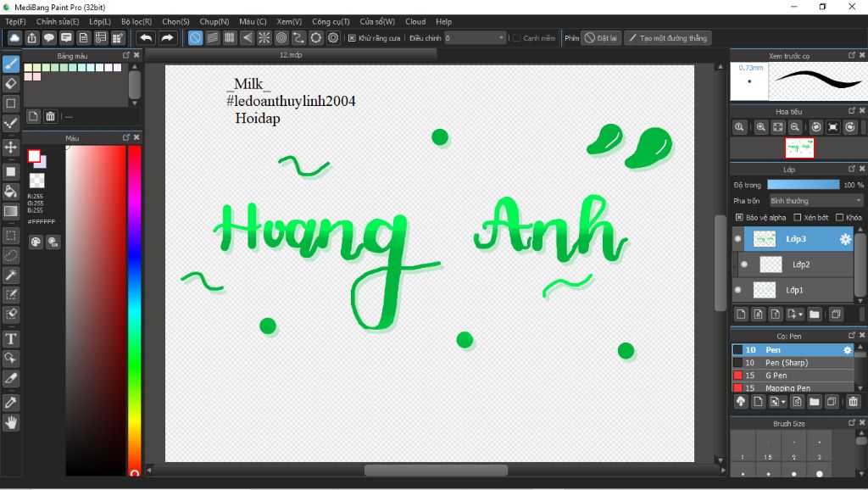868x490 pixels.
Task: Select the Pen (Sharp) brush
Action: tap(793, 363)
